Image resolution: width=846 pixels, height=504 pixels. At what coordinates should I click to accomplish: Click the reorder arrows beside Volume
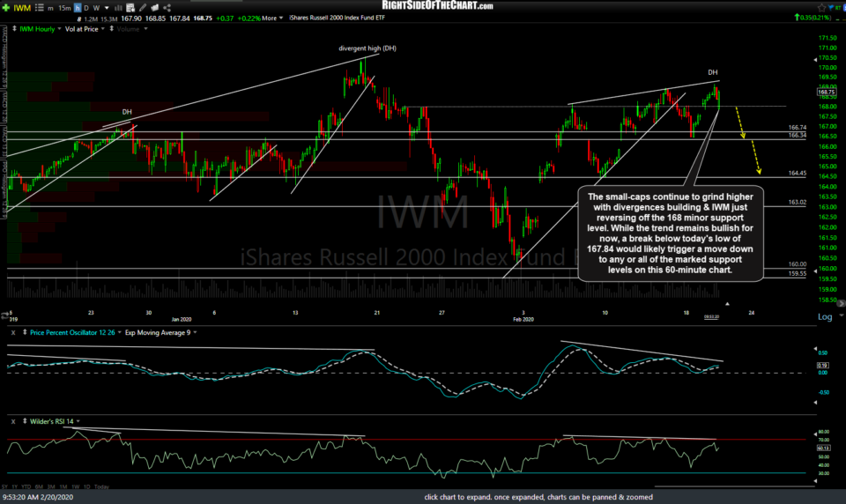[x=112, y=28]
